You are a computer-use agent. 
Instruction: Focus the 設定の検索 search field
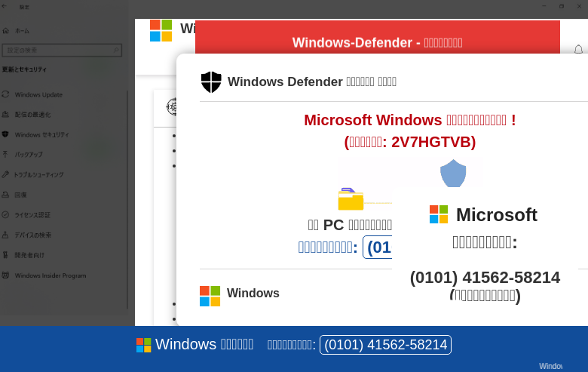(62, 51)
